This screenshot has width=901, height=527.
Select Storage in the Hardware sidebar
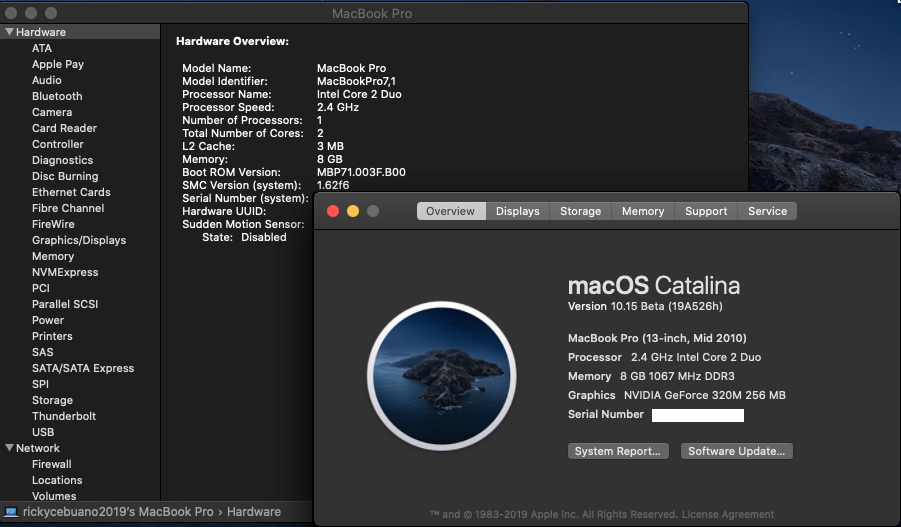click(x=52, y=400)
